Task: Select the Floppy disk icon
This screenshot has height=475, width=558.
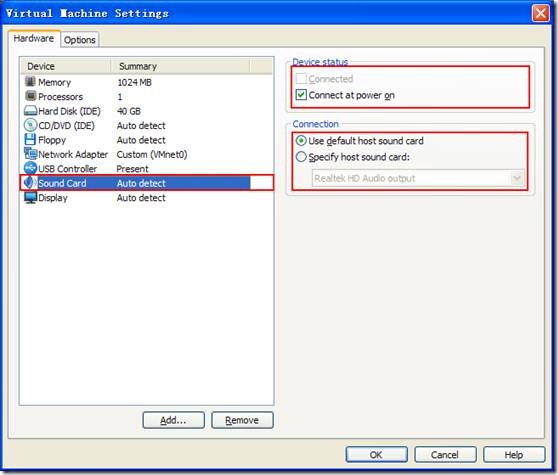Action: point(30,139)
